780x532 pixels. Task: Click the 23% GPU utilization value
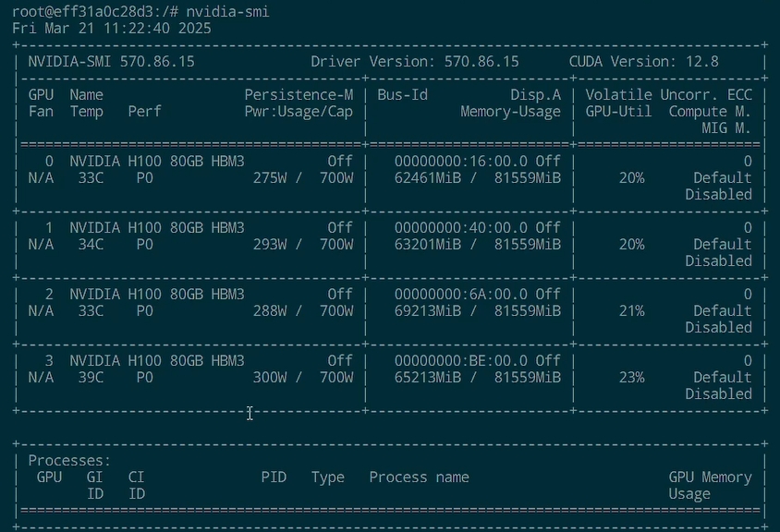click(631, 378)
